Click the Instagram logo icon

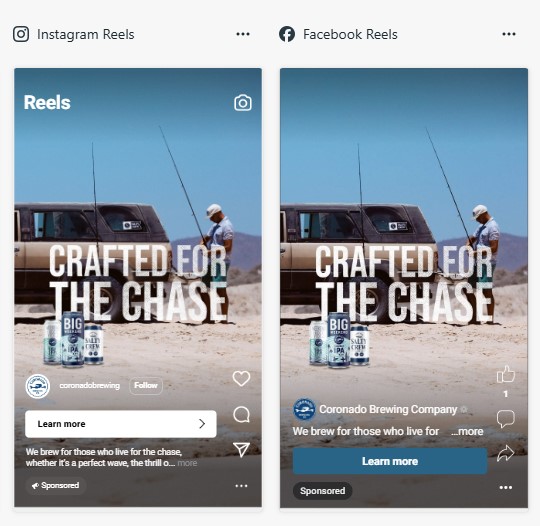(x=21, y=34)
